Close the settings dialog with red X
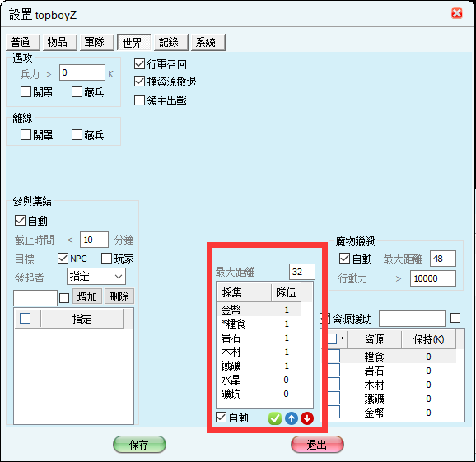Screen dimensions: 476x462 457,14
